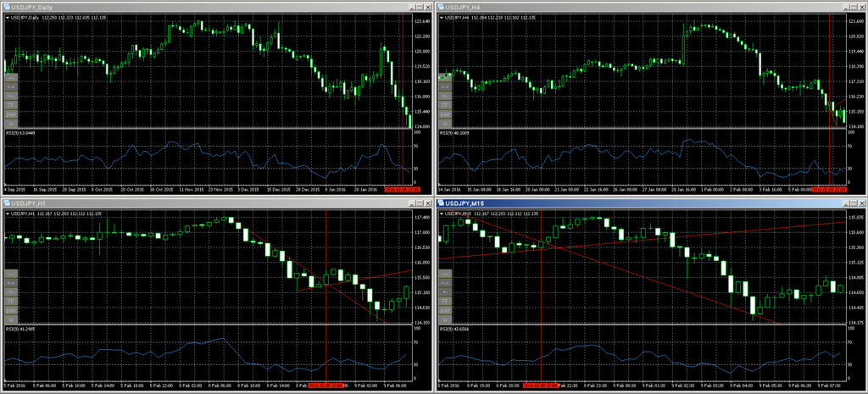Click 121.600 price label on H4 chart
This screenshot has height=394, width=868.
(x=856, y=21)
